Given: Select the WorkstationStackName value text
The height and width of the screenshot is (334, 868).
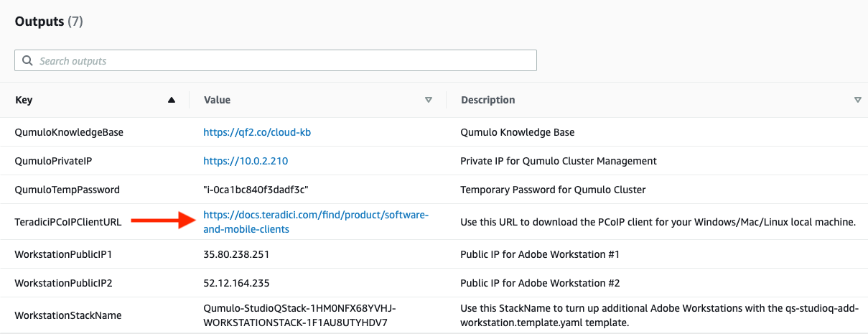Looking at the screenshot, I should click(300, 315).
